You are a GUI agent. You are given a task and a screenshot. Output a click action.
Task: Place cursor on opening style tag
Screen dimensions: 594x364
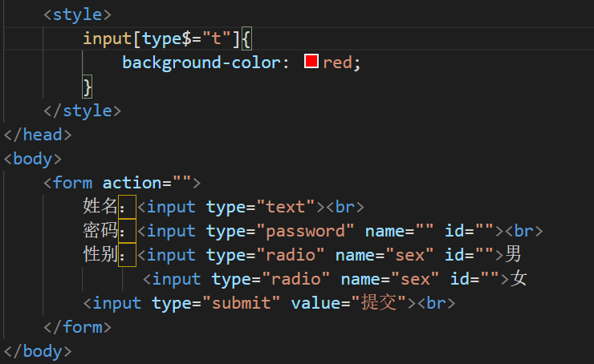tap(78, 14)
